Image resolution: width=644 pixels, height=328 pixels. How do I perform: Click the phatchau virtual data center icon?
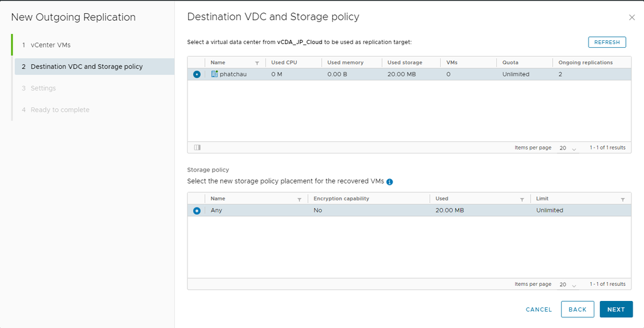214,74
